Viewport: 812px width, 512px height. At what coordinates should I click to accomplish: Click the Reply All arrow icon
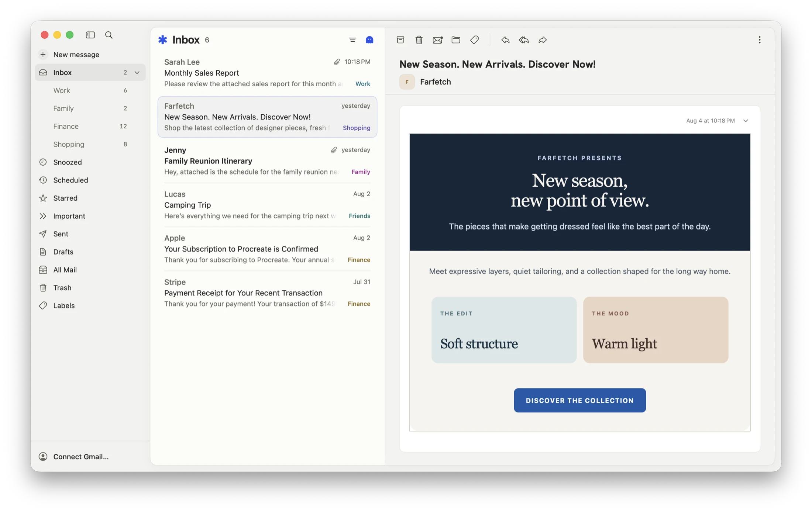point(524,40)
